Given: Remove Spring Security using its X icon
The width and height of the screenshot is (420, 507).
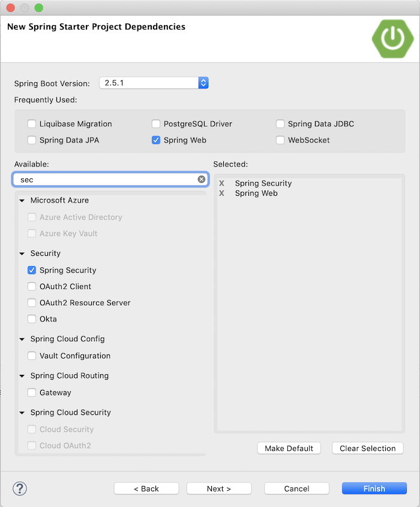Looking at the screenshot, I should tap(222, 183).
